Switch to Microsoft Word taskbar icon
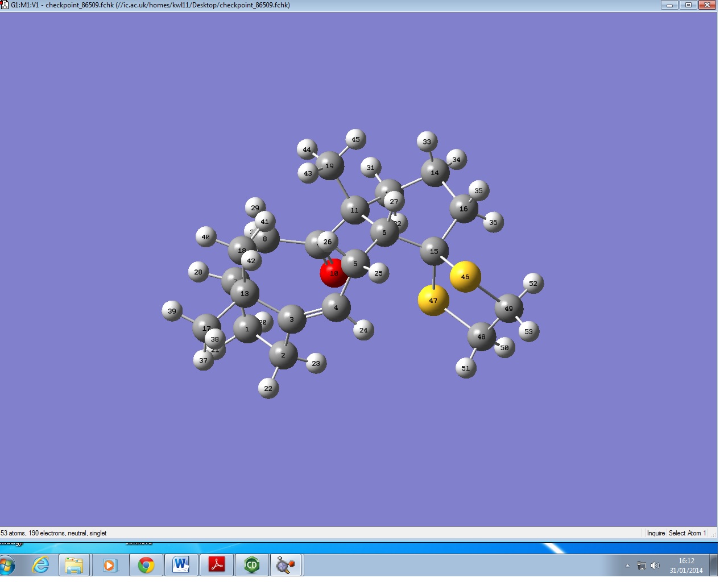The width and height of the screenshot is (728, 582). point(181,565)
